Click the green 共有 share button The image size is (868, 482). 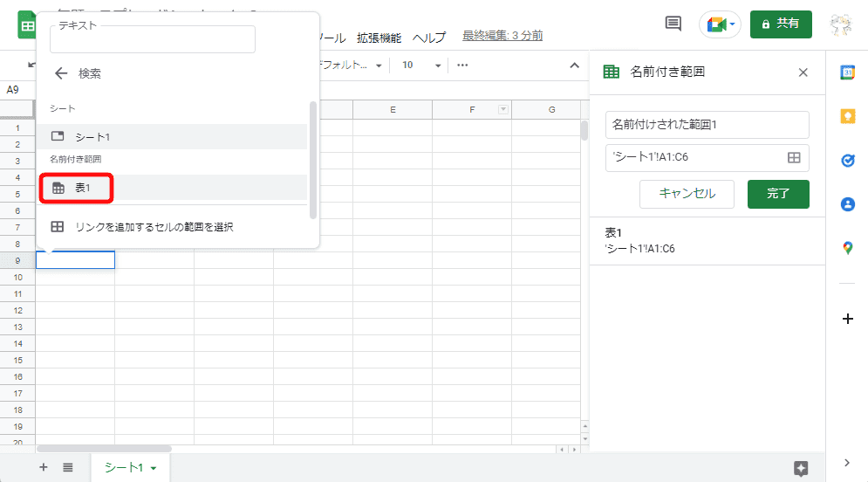(x=781, y=24)
